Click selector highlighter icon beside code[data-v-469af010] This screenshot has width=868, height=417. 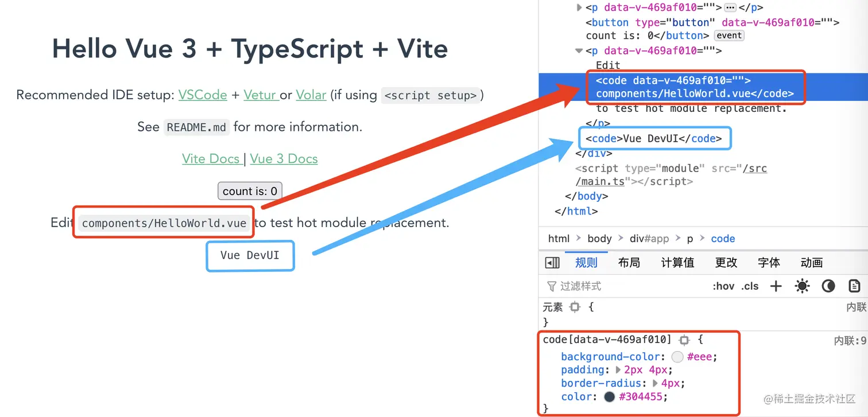[x=684, y=340]
